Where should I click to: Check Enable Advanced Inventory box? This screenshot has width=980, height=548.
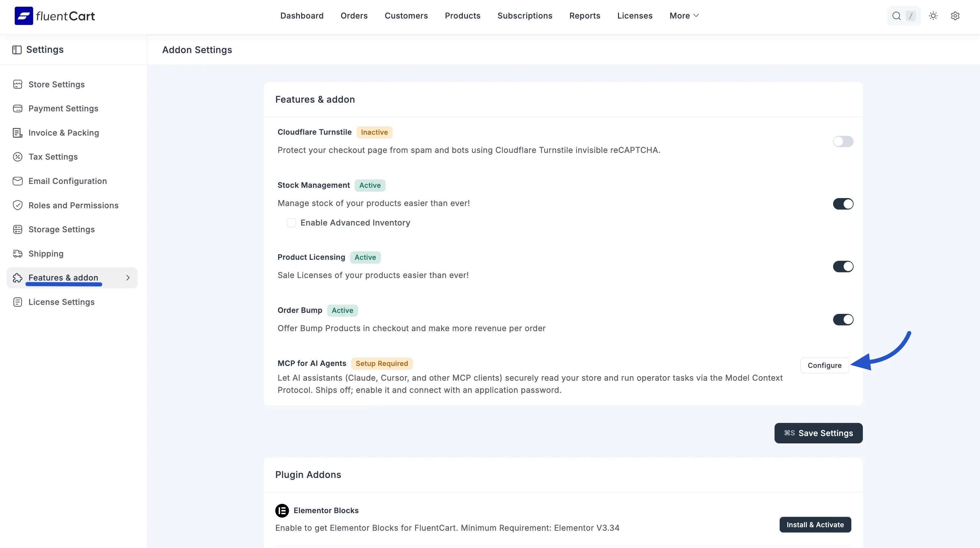click(292, 223)
